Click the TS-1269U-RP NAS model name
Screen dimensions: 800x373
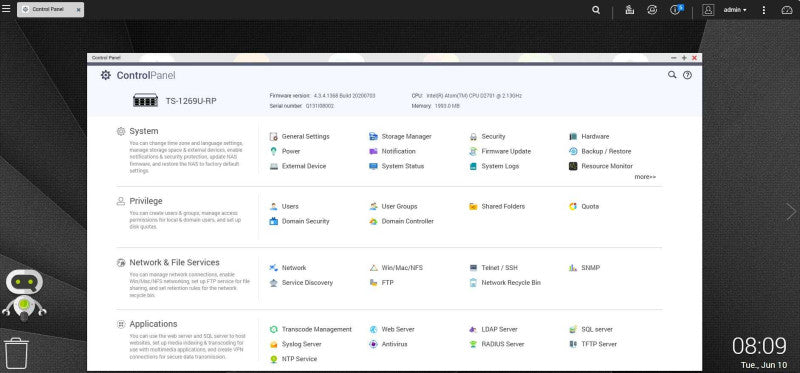click(191, 101)
